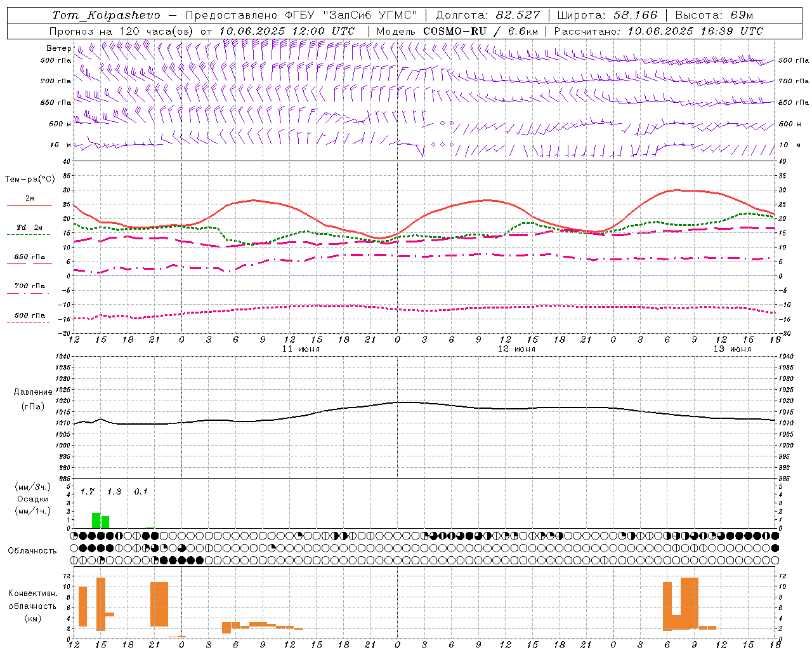Click the Tom_Kolpashevo station title
Screen dimensions: 812x650
click(x=106, y=15)
